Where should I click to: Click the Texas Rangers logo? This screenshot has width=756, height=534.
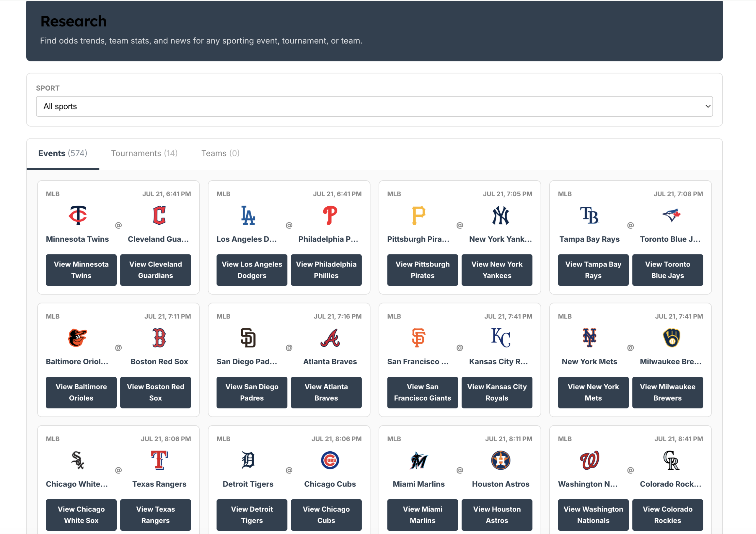point(159,460)
